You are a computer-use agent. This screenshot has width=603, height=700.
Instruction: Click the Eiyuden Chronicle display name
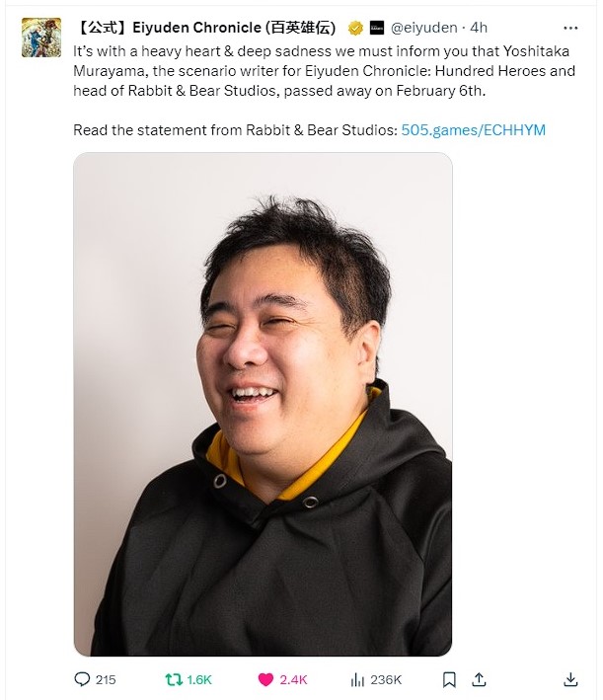tap(205, 28)
